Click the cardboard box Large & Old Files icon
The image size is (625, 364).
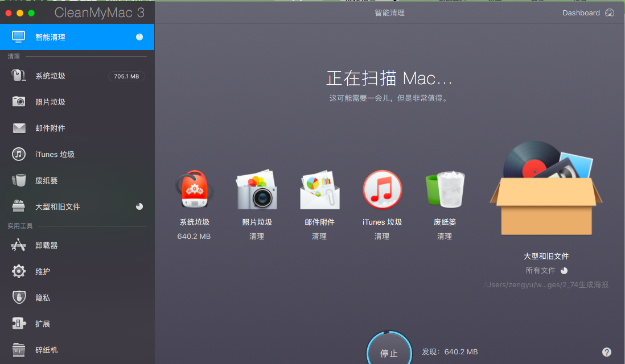(546, 188)
